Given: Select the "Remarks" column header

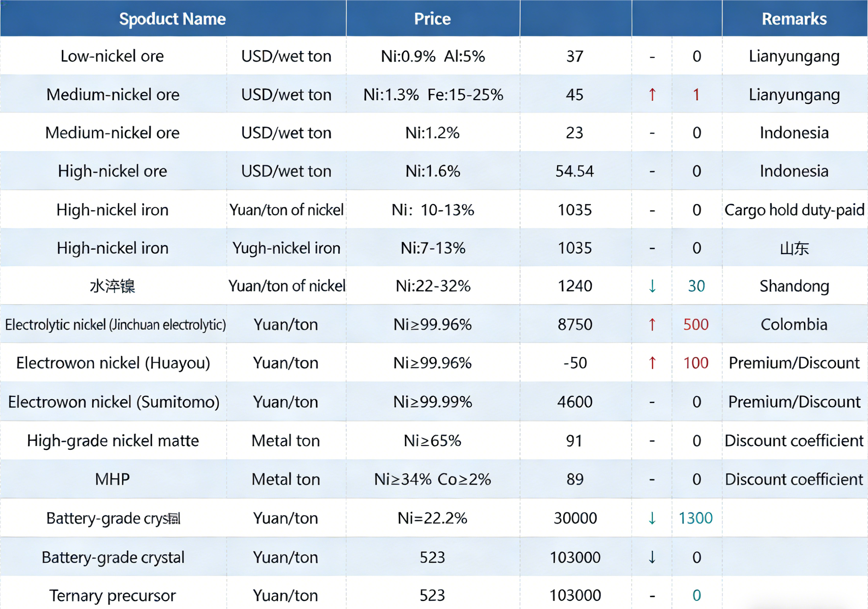Looking at the screenshot, I should [794, 19].
